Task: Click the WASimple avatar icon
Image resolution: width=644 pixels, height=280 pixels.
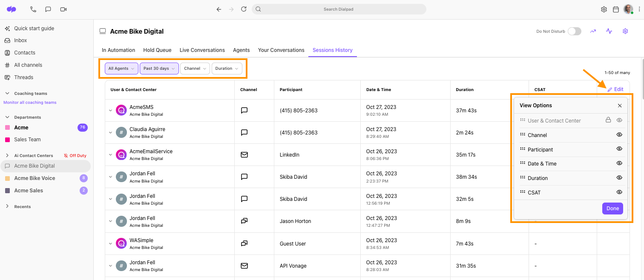Action: click(x=121, y=243)
